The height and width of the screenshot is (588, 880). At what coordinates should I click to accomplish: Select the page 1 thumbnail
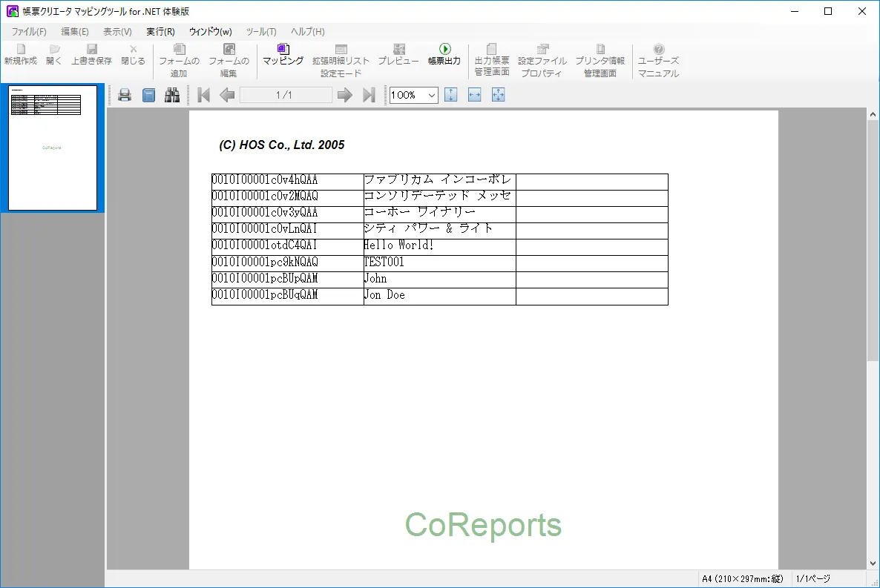[53, 148]
